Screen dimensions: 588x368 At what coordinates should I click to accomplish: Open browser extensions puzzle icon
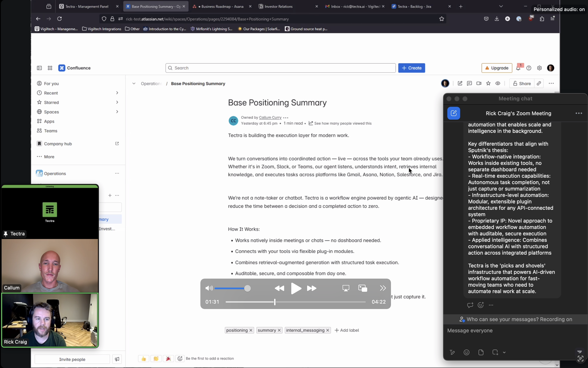pos(542,19)
